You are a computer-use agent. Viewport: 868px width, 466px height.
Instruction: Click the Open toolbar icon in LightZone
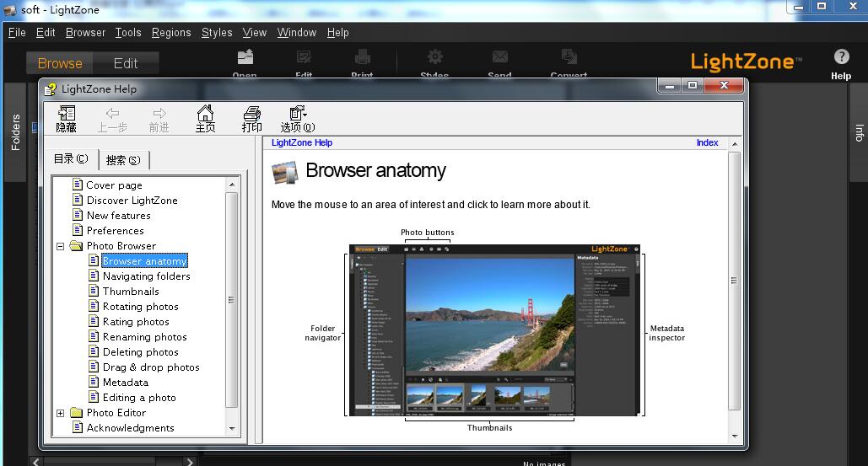coord(245,57)
